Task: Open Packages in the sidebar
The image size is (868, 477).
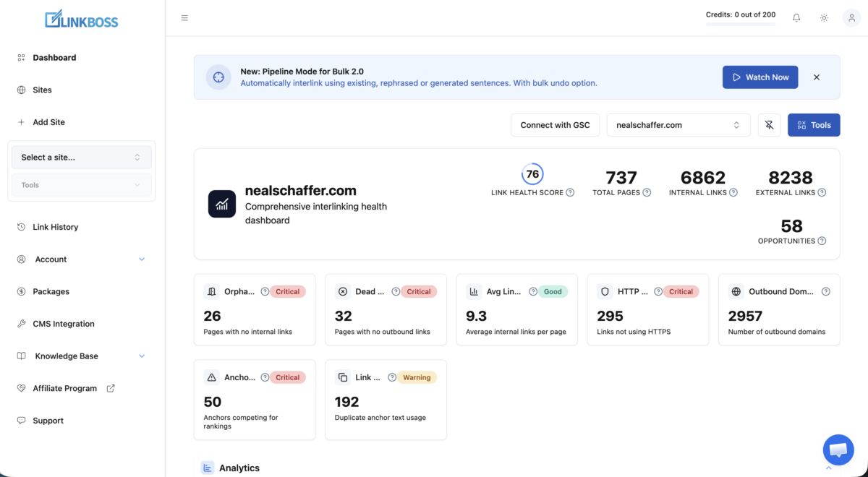Action: pos(51,292)
